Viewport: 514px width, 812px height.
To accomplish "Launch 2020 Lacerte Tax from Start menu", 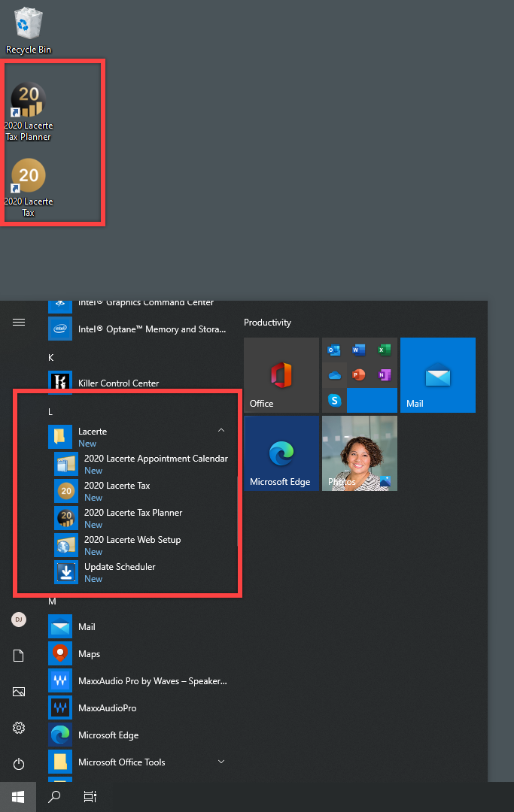I will pos(141,491).
